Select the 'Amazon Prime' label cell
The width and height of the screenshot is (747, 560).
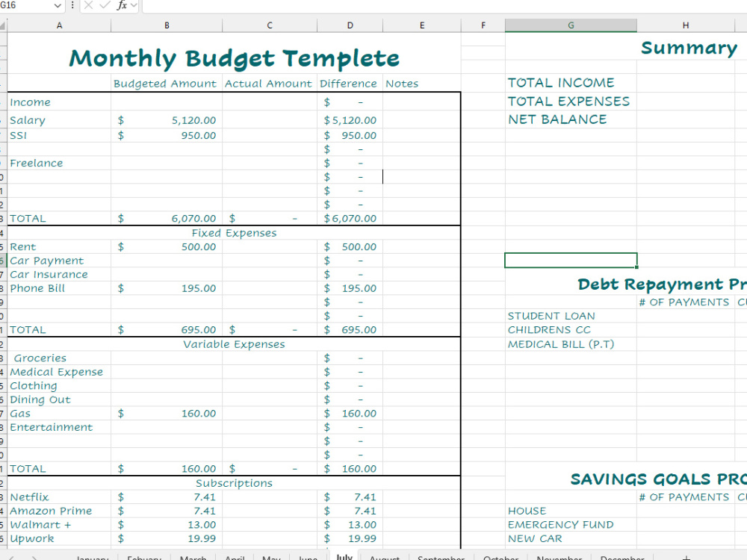[59, 511]
